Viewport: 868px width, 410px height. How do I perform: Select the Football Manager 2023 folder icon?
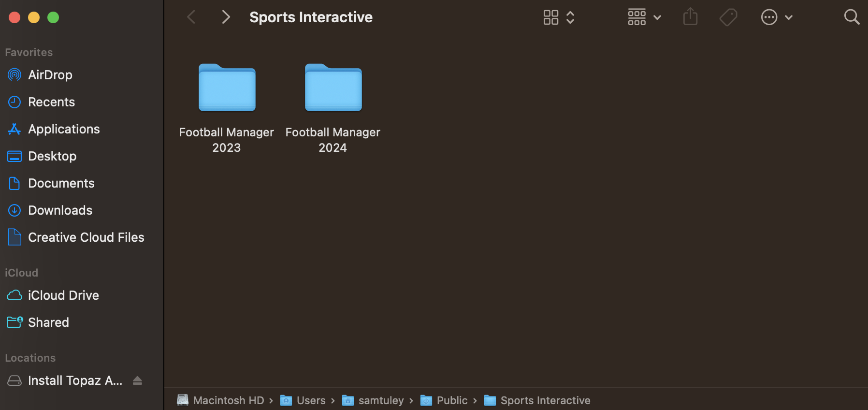pos(227,88)
